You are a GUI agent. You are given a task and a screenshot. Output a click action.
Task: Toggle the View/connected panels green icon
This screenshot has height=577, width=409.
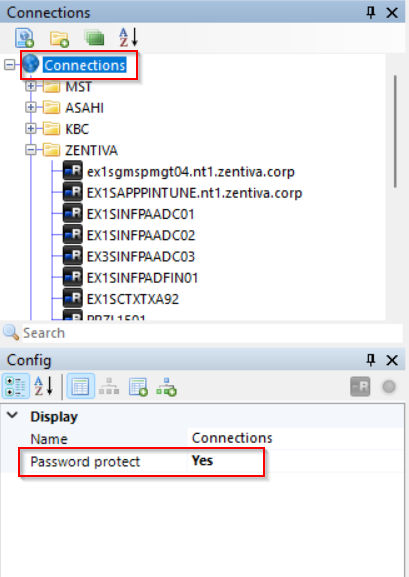click(94, 38)
